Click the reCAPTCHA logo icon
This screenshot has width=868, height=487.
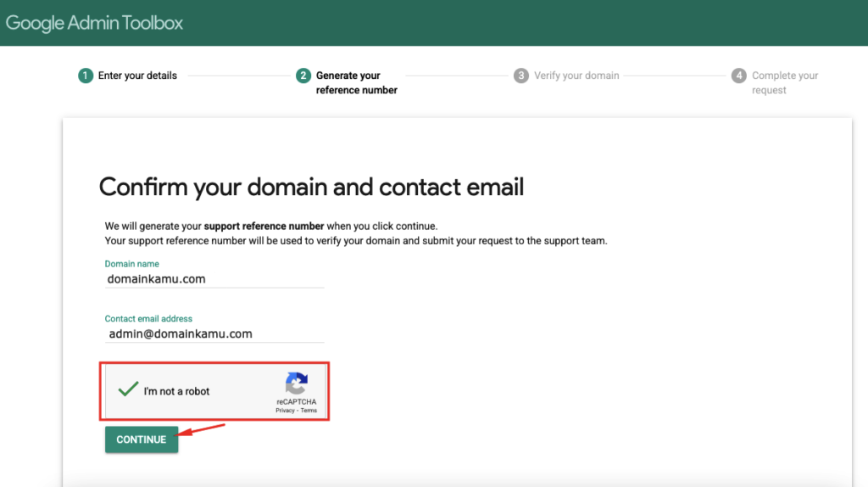(x=296, y=383)
